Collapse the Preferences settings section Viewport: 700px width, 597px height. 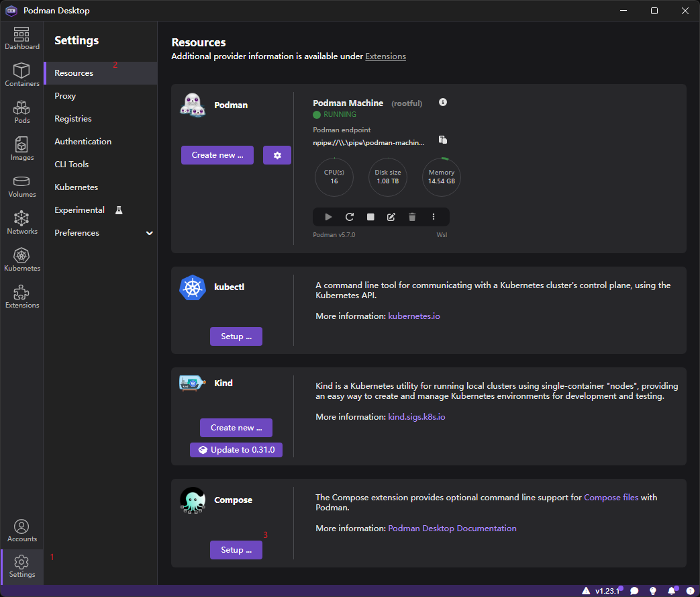click(x=148, y=232)
